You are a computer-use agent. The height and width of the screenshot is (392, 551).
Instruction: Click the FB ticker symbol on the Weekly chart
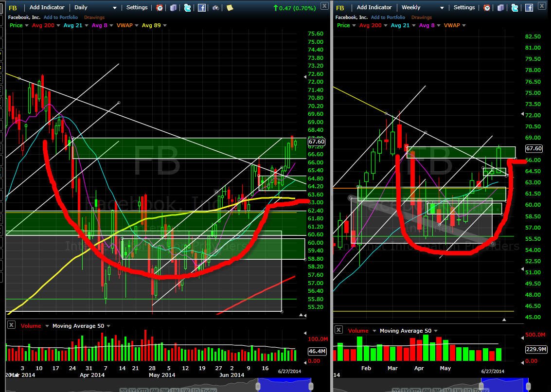[x=340, y=8]
